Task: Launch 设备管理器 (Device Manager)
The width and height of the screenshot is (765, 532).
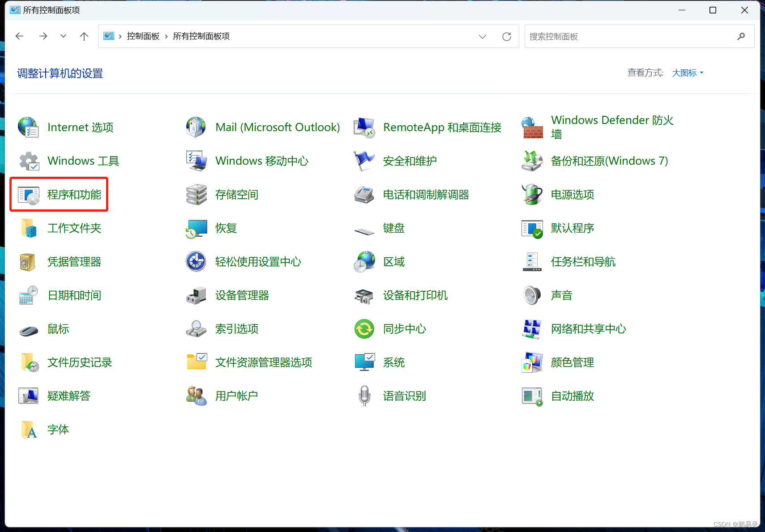Action: pyautogui.click(x=241, y=295)
